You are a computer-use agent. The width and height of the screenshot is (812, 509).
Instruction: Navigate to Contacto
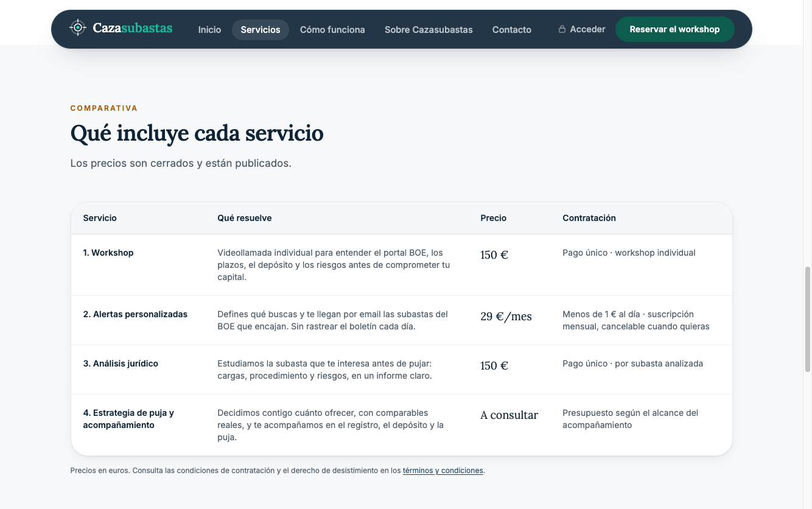click(512, 29)
